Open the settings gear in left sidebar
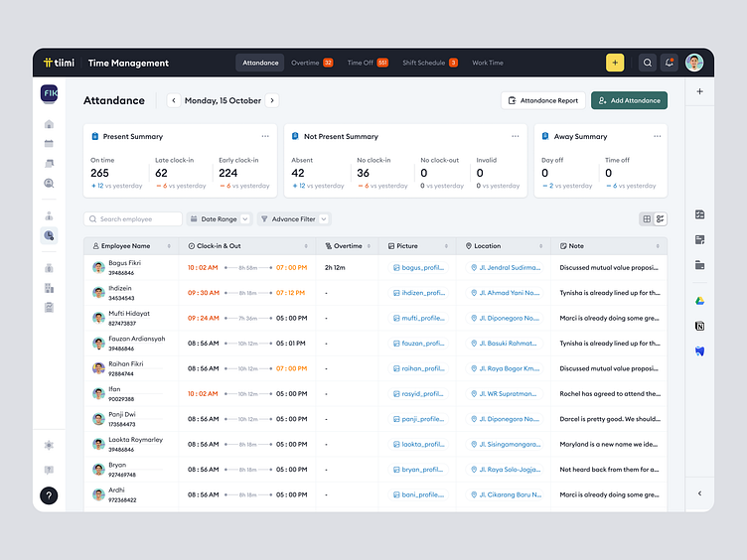This screenshot has width=747, height=560. 49,446
